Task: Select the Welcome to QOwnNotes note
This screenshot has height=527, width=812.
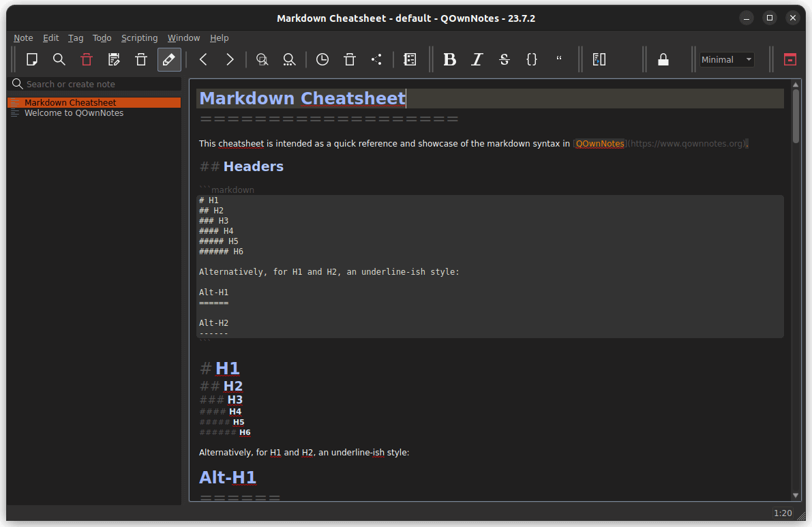Action: pos(73,112)
